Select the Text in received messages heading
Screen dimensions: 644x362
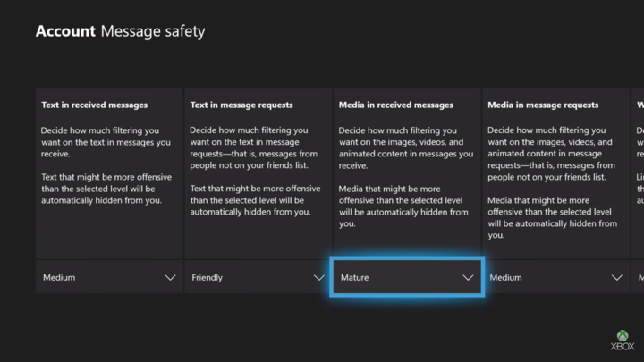tap(95, 105)
